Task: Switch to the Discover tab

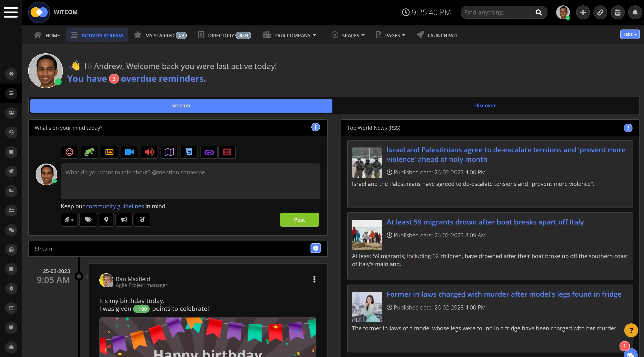Action: coord(485,105)
